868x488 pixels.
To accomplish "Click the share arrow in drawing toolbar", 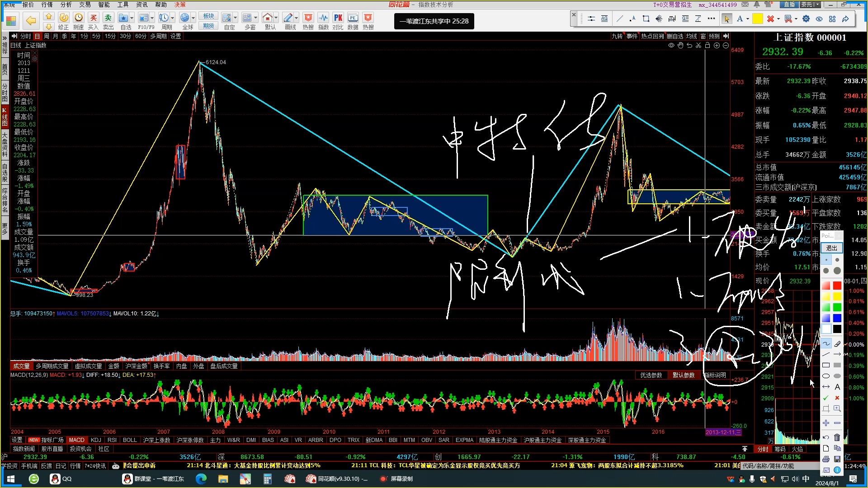I will coord(845,19).
